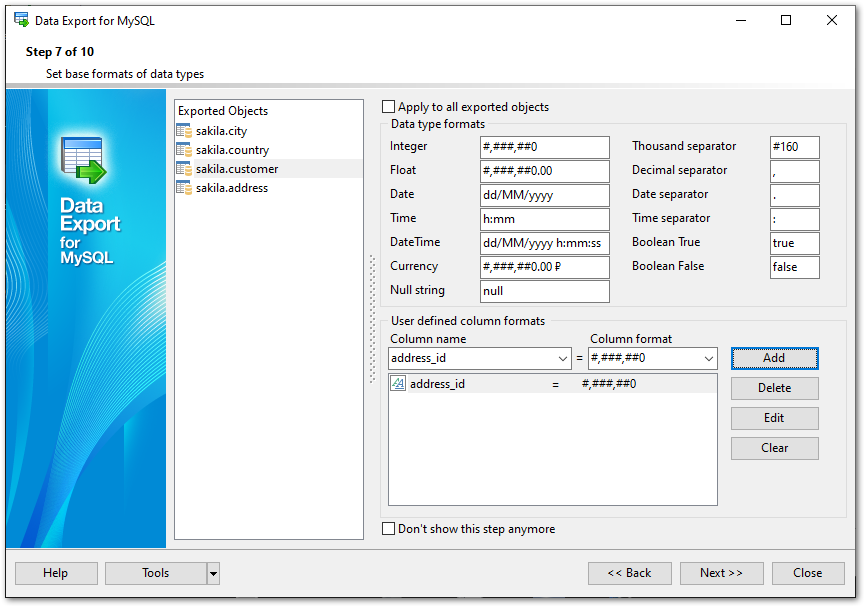
Task: Click the Boolean True field
Action: [794, 243]
